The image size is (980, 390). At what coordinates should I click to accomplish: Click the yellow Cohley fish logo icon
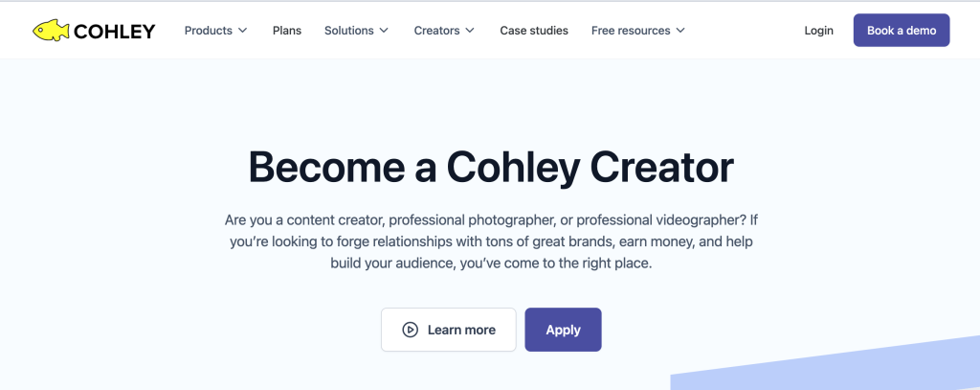[49, 31]
